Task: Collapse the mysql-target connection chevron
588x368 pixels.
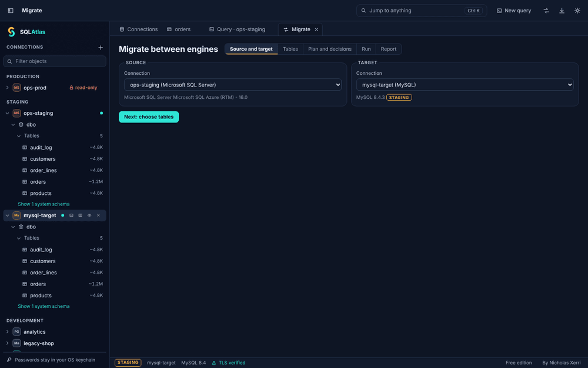Action: (x=7, y=216)
